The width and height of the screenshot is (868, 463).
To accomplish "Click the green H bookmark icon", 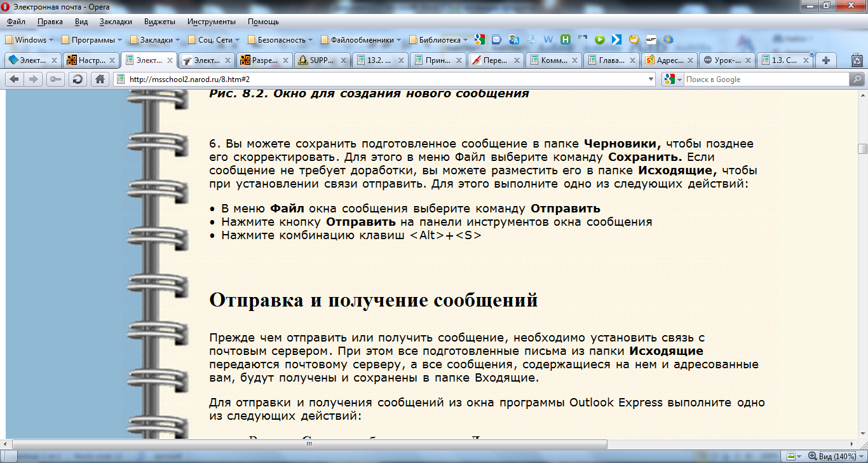I will click(x=566, y=39).
